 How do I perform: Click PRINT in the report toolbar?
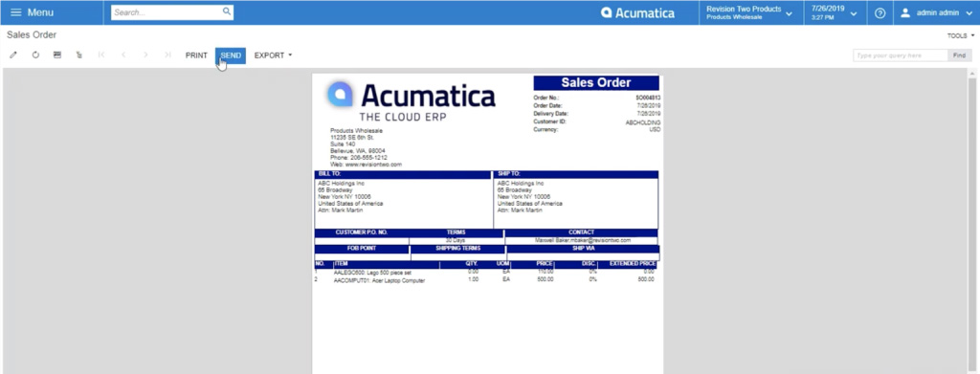click(x=196, y=55)
